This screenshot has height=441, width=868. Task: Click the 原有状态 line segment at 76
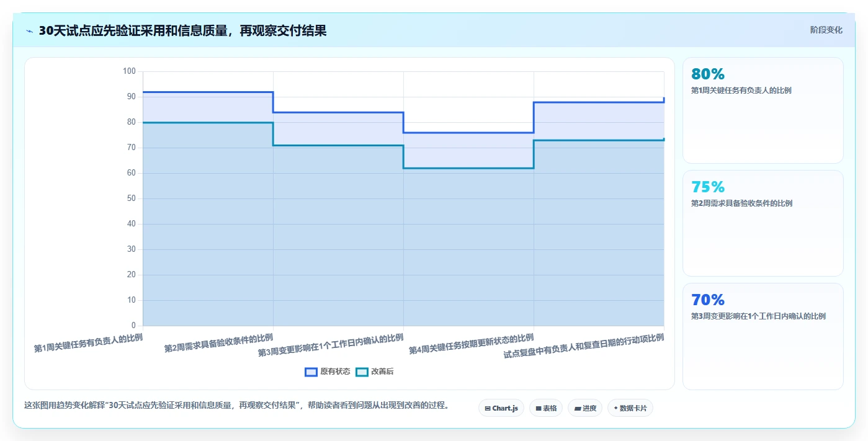click(468, 133)
